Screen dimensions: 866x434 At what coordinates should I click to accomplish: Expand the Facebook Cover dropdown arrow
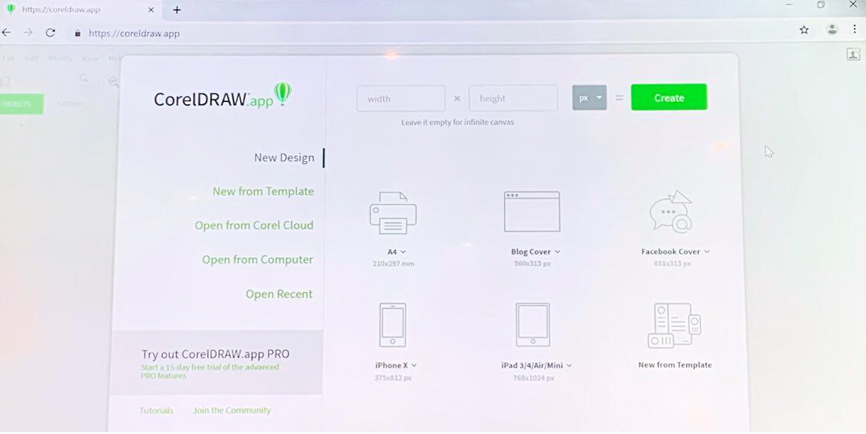707,252
